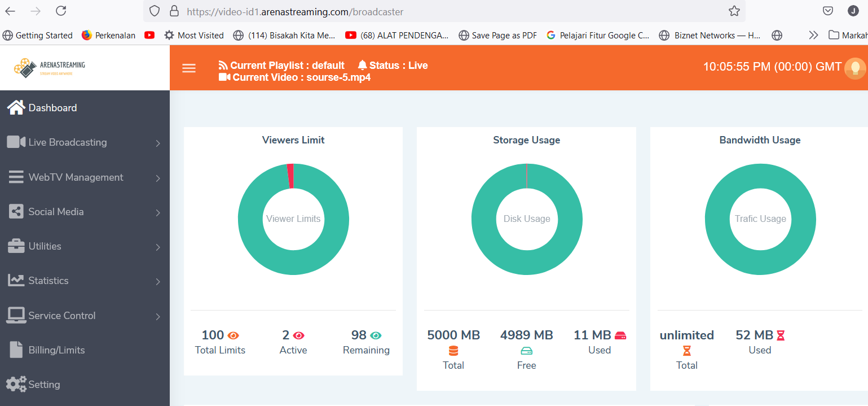Screen dimensions: 868x406
Task: Click the Service Control laptop icon
Action: pyautogui.click(x=16, y=315)
